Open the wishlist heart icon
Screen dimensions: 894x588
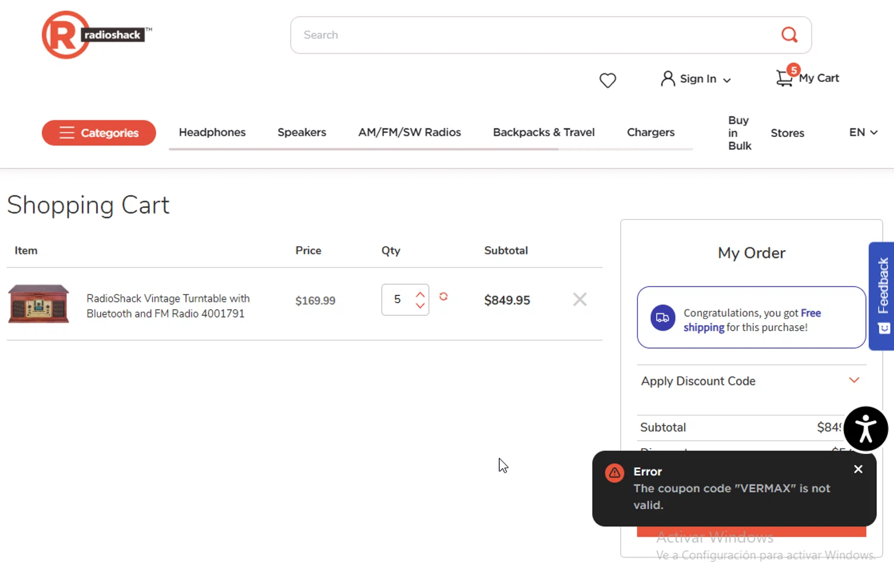coord(607,80)
